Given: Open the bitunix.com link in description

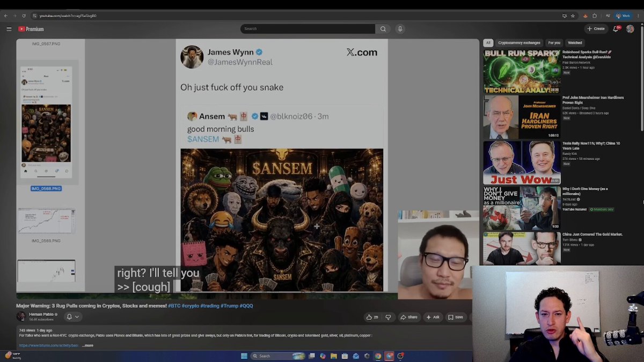Looking at the screenshot, I should click(x=49, y=345).
